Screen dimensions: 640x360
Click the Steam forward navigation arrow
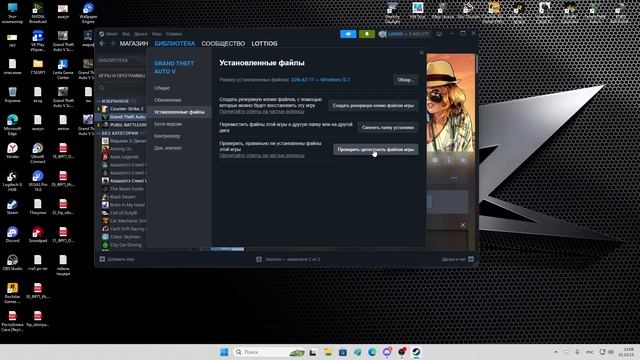tap(112, 43)
